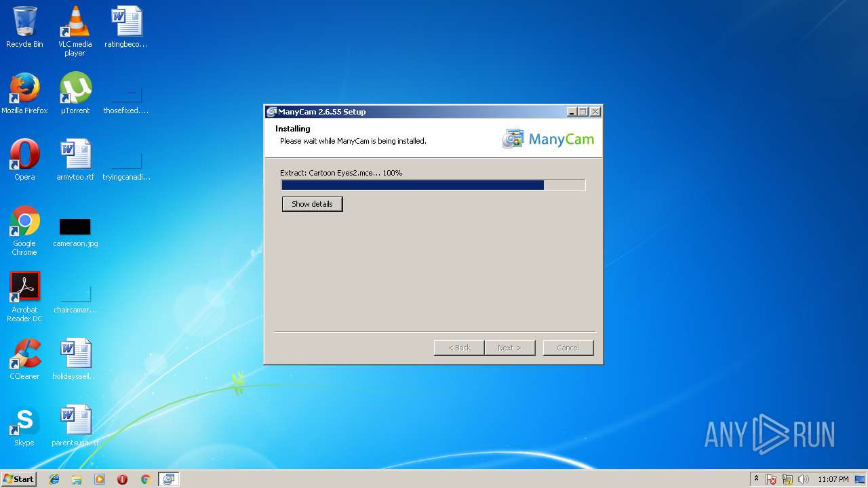Open Internet Explorer from taskbar
The height and width of the screenshot is (488, 868).
(54, 479)
